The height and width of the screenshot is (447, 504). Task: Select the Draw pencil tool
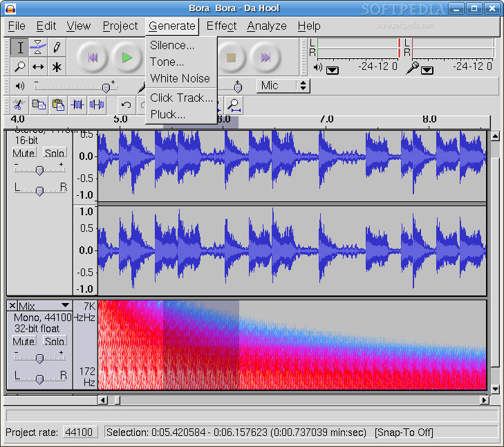click(x=57, y=48)
